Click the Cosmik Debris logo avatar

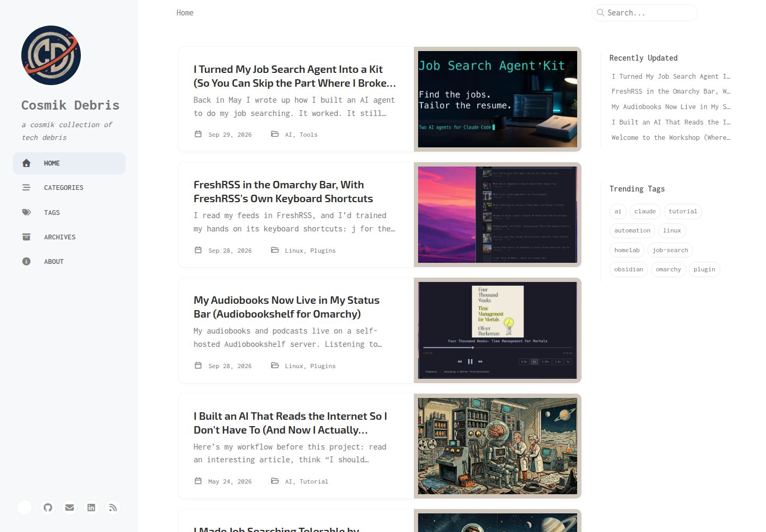click(51, 55)
